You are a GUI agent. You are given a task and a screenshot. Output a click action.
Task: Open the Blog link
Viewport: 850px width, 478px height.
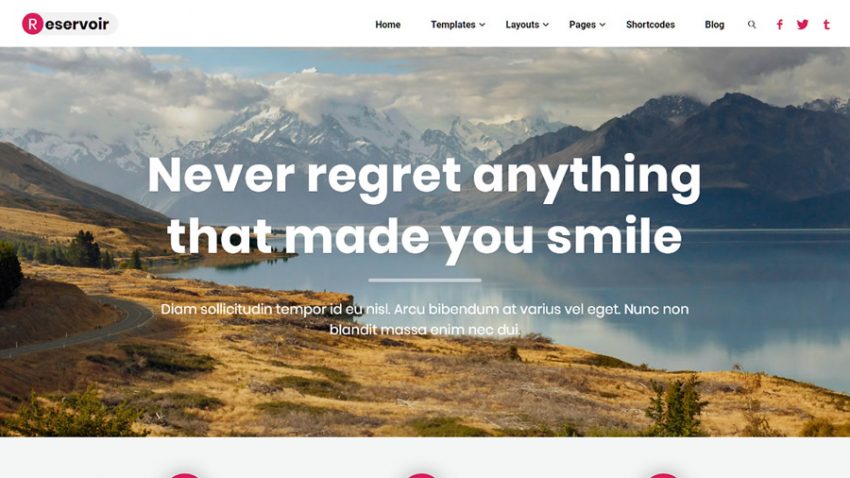[714, 24]
